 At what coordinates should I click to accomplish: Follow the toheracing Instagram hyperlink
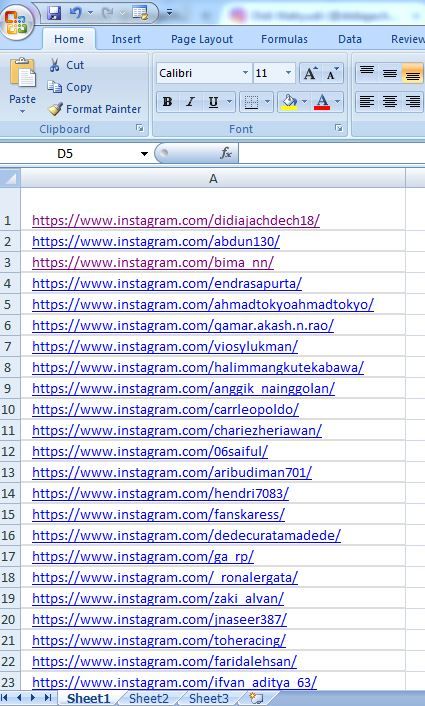[159, 640]
